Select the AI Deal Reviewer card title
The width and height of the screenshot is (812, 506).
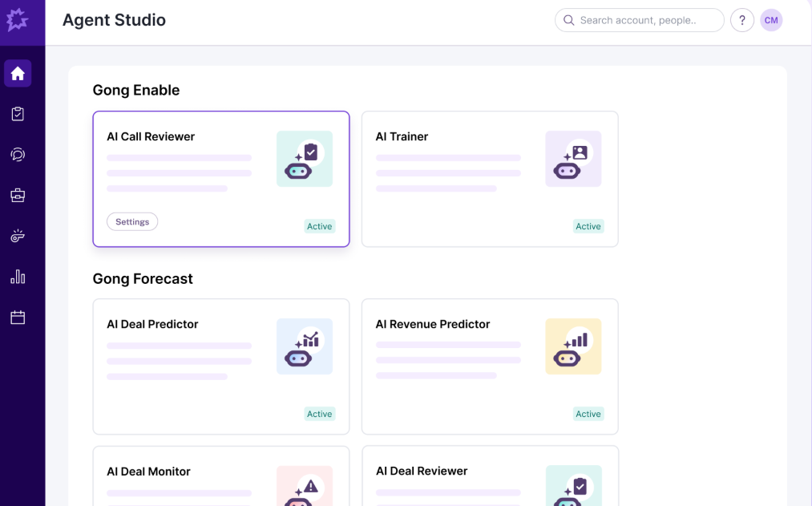pyautogui.click(x=422, y=471)
